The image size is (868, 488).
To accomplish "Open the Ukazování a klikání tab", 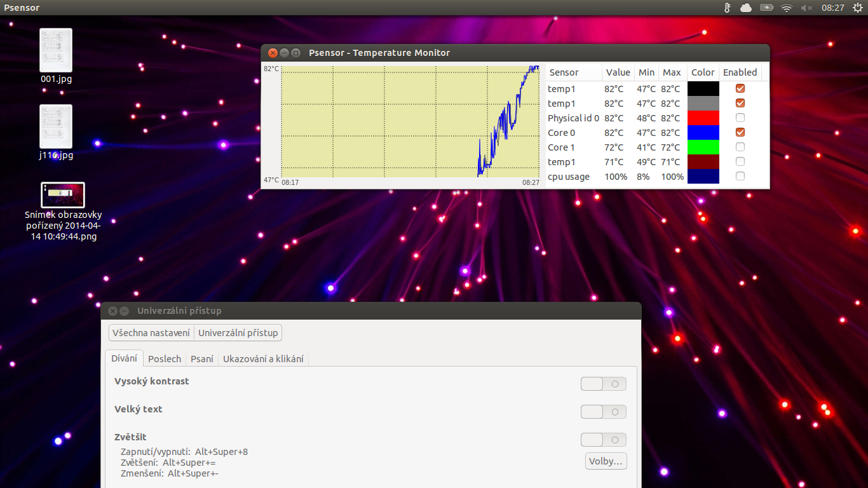I will [263, 359].
